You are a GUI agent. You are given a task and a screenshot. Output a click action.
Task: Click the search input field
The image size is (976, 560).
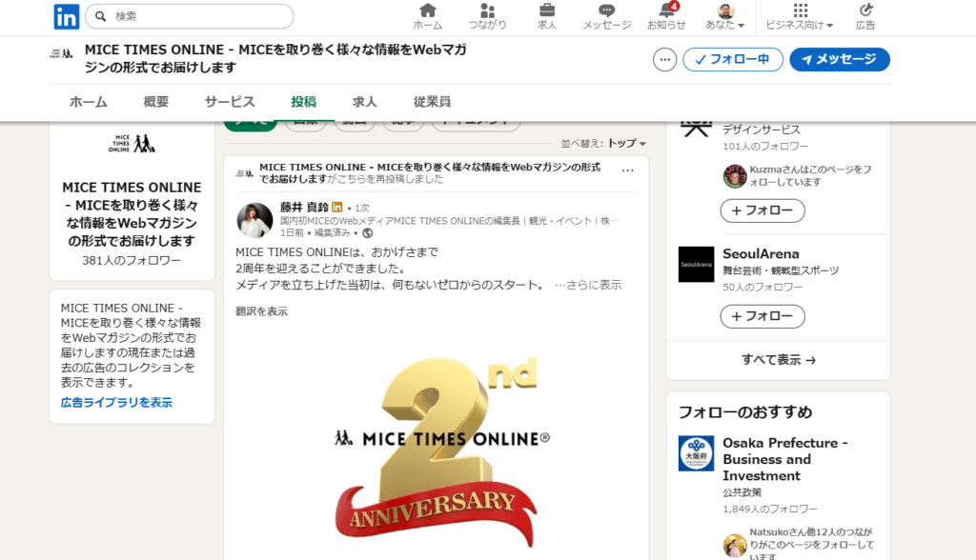click(x=190, y=16)
